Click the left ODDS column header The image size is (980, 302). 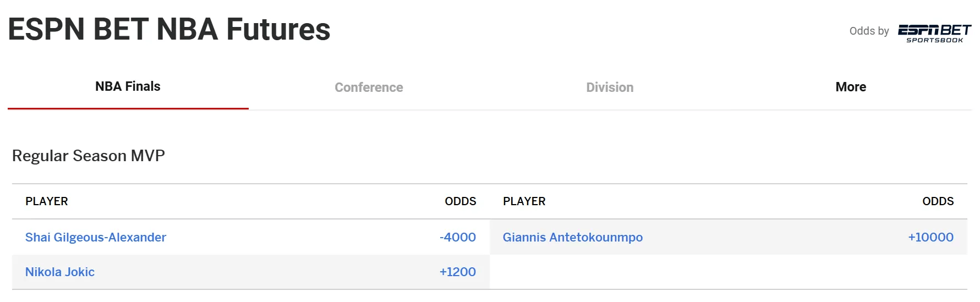461,201
